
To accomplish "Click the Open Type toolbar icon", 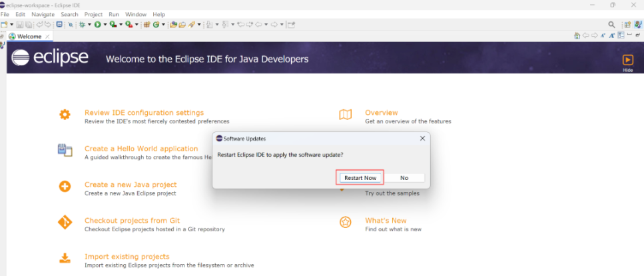I will 173,25.
